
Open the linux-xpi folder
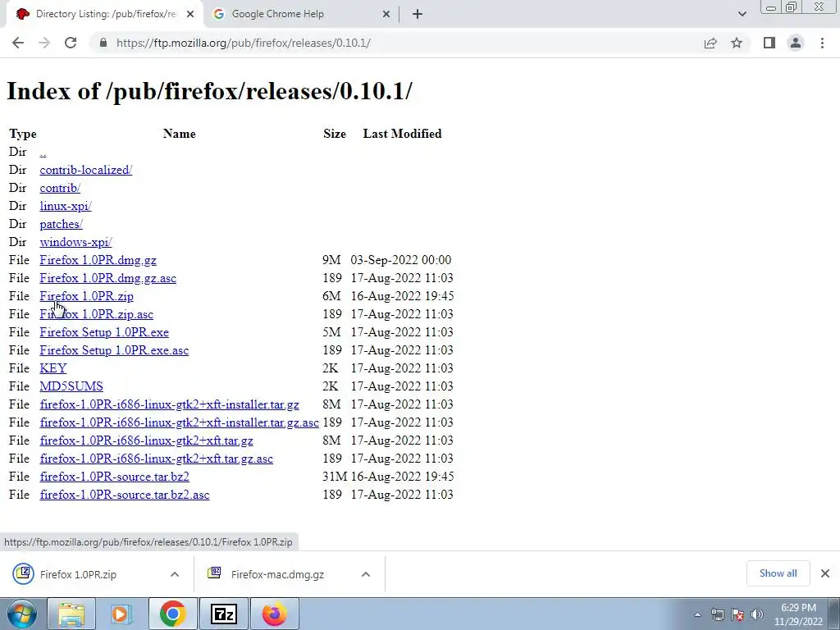click(66, 206)
